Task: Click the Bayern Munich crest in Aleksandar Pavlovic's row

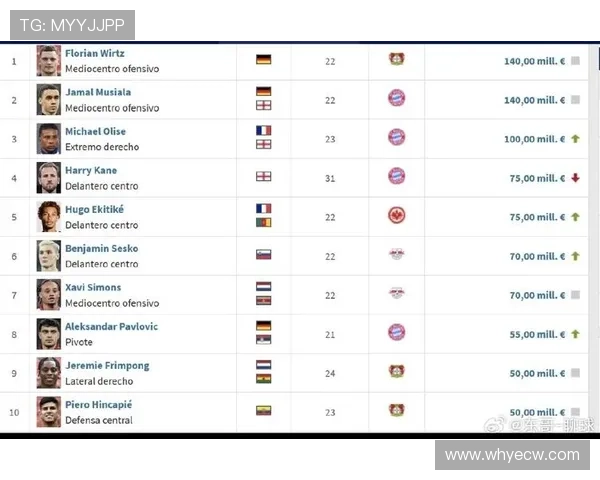Action: (x=397, y=332)
